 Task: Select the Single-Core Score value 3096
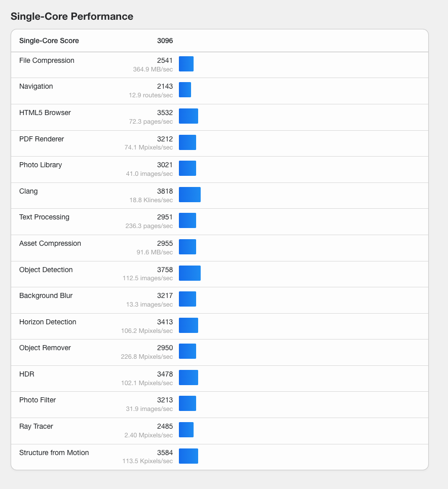(x=165, y=41)
